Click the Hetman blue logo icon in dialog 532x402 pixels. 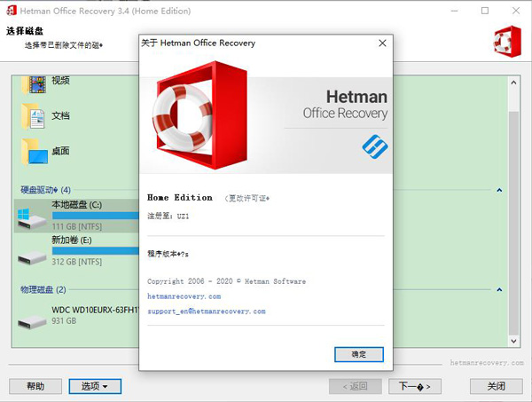pos(375,146)
